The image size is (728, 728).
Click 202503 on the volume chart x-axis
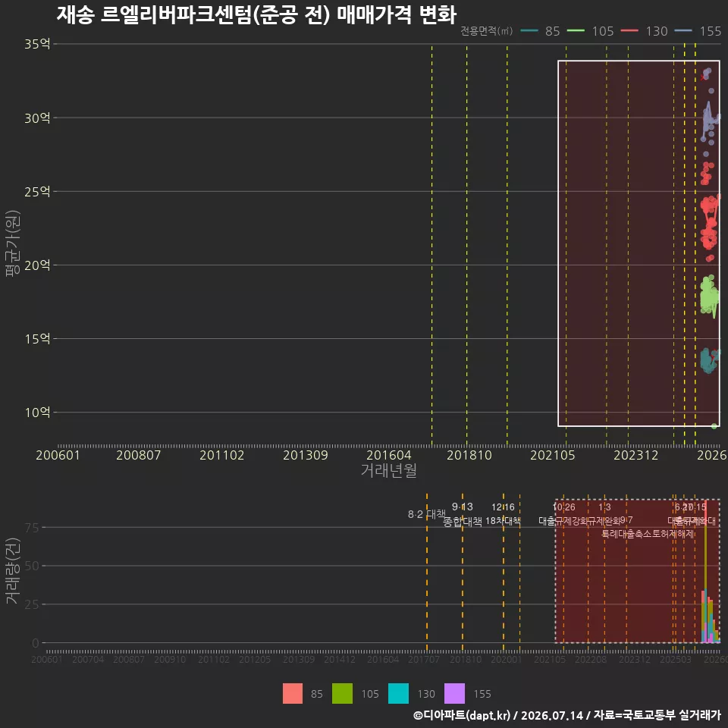click(x=676, y=659)
